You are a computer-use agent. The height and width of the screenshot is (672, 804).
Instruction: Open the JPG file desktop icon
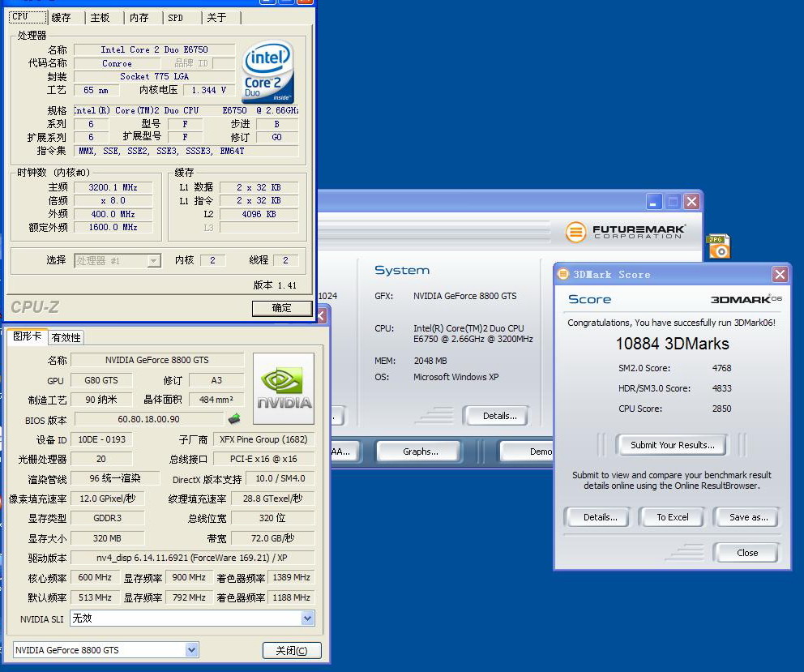tap(718, 246)
